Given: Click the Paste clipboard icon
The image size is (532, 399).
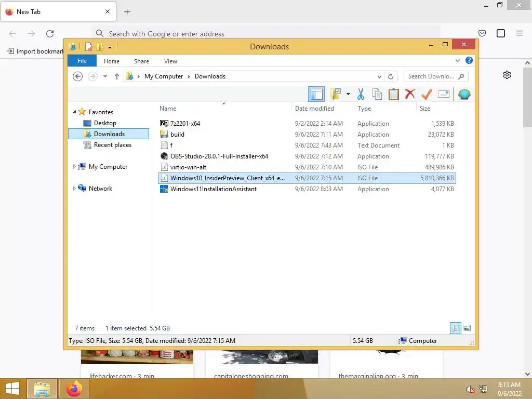Looking at the screenshot, I should tap(394, 94).
